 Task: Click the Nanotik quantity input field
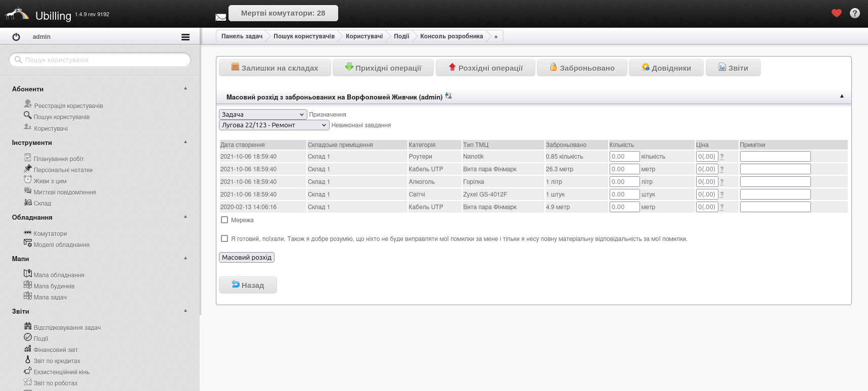point(624,157)
